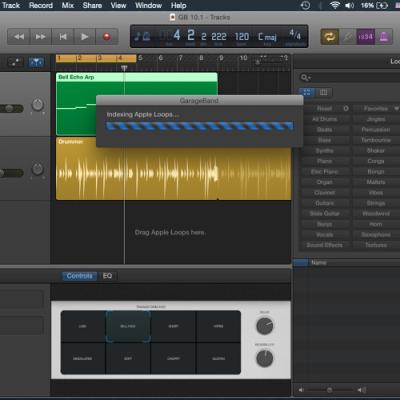This screenshot has height=400, width=400.
Task: Toggle the automation button above track headers
Action: click(15, 62)
